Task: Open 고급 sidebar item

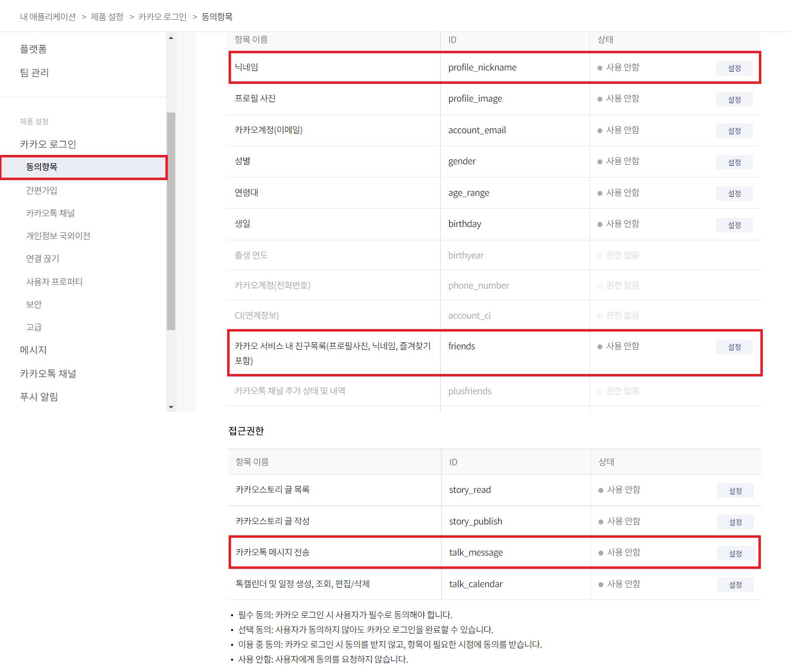Action: tap(34, 327)
